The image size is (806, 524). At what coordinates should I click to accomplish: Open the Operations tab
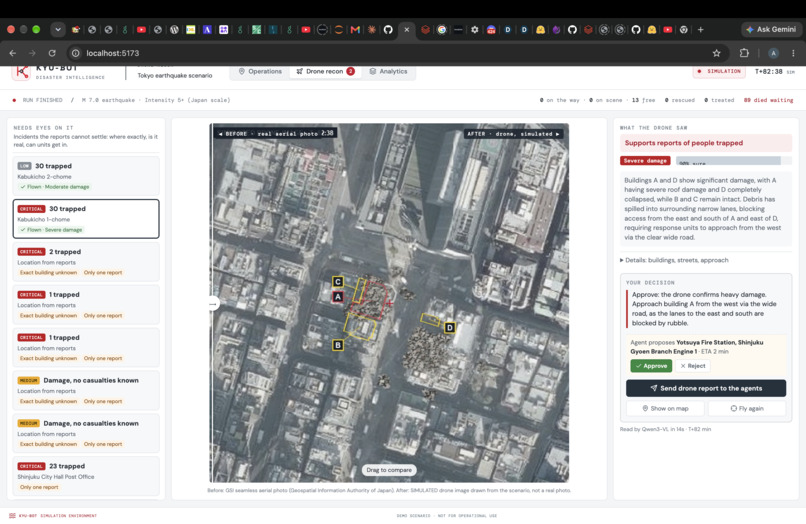[x=260, y=71]
